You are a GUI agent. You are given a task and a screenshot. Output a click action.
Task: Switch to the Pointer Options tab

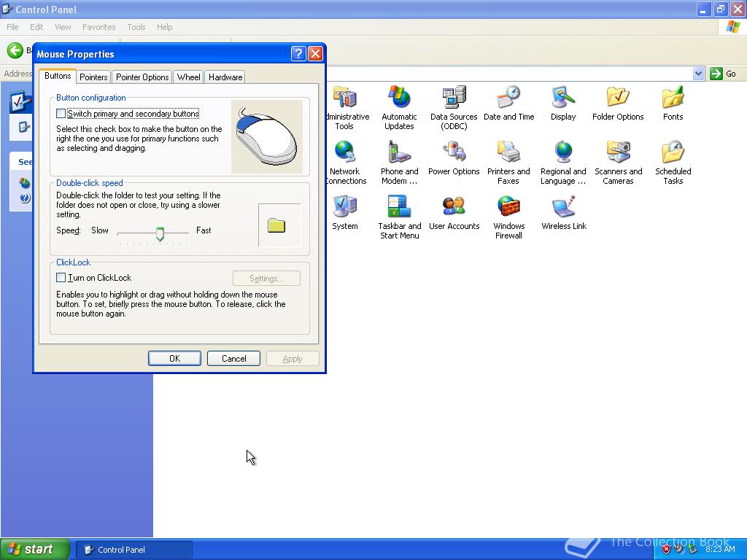142,77
